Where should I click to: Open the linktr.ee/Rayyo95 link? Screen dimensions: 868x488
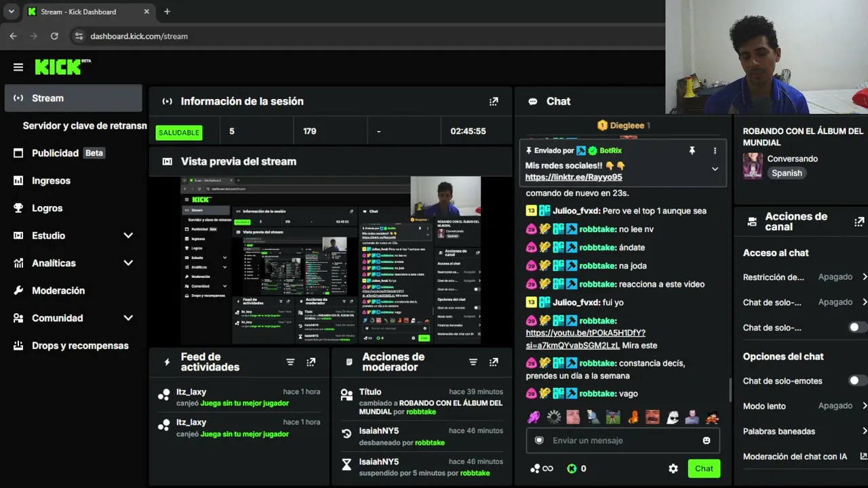(x=574, y=177)
